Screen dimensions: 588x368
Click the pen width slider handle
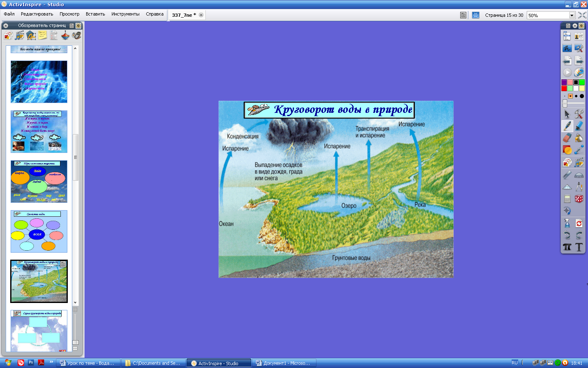click(565, 103)
